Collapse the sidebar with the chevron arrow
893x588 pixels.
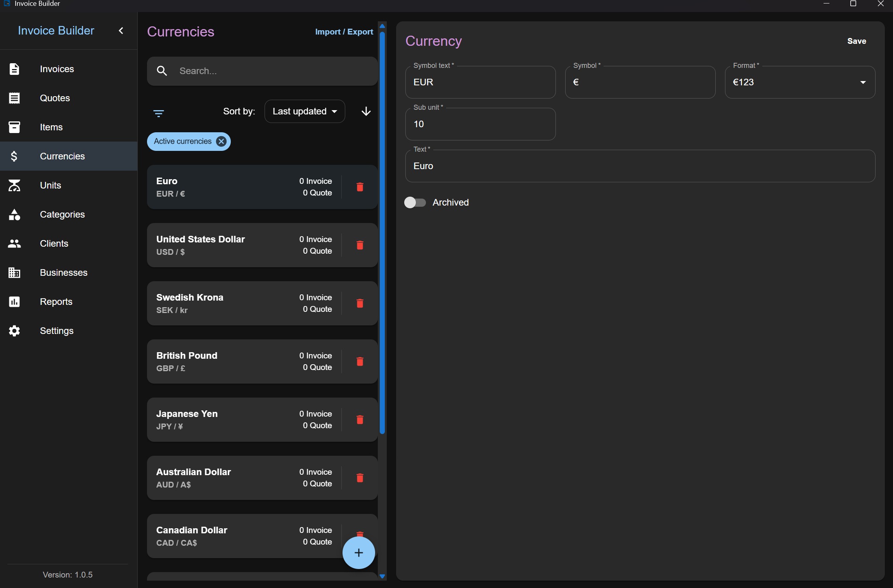point(121,31)
